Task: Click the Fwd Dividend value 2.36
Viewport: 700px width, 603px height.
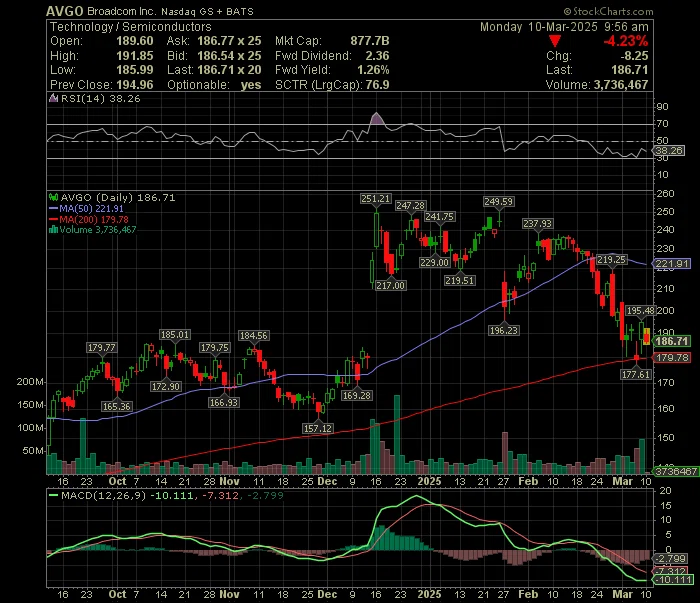Action: (x=377, y=56)
